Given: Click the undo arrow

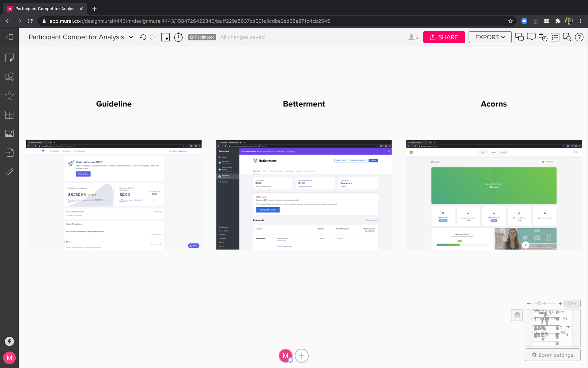Looking at the screenshot, I should coord(143,37).
